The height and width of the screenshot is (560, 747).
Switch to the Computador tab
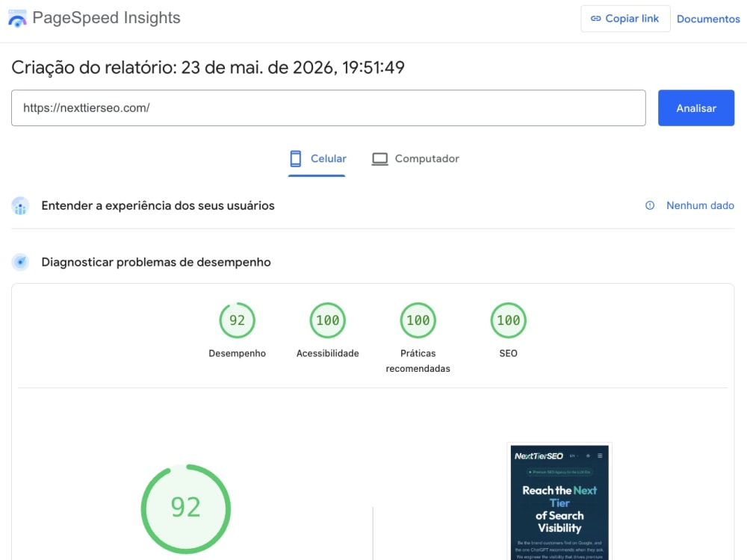(415, 159)
